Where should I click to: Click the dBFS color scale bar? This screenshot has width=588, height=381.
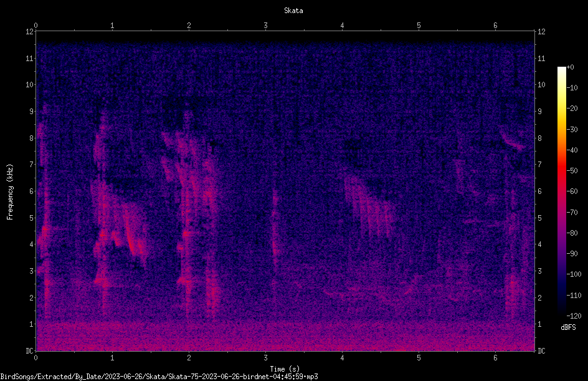561,191
